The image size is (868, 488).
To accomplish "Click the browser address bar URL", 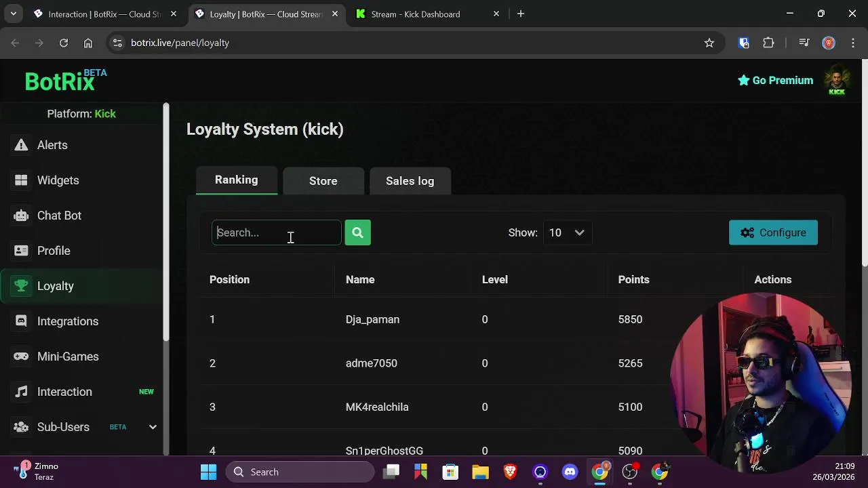I will [x=180, y=43].
